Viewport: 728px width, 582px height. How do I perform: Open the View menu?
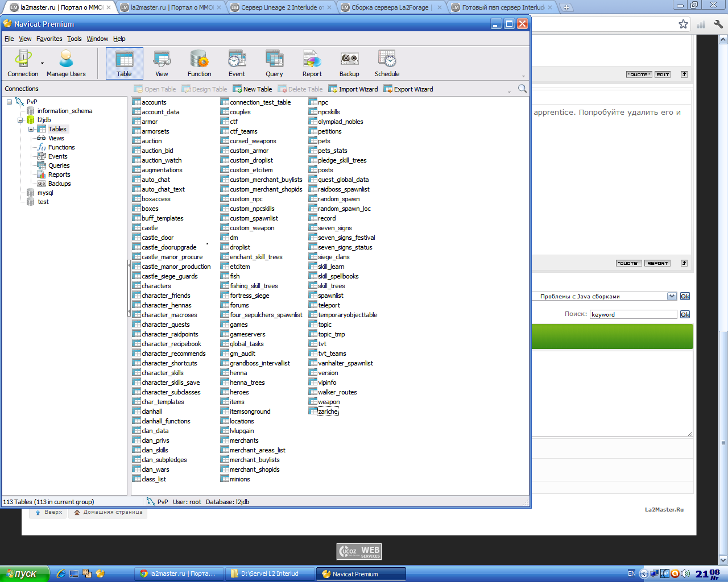point(25,39)
